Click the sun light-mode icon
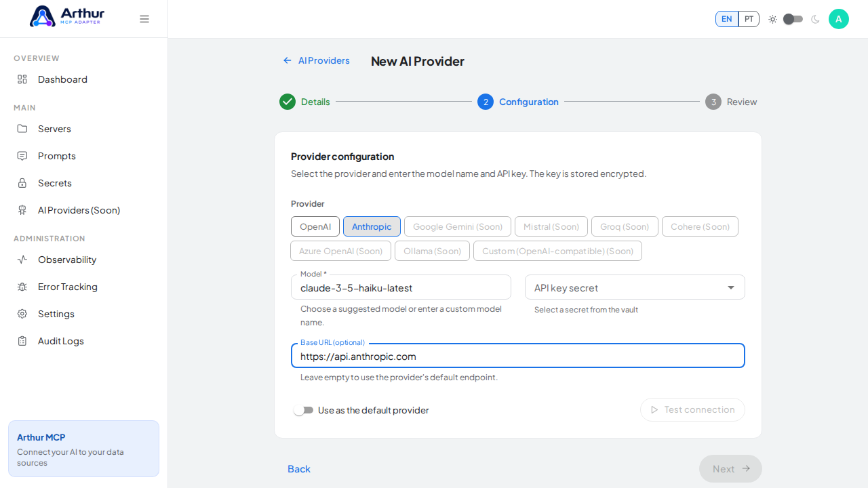Viewport: 868px width, 488px height. (x=772, y=19)
